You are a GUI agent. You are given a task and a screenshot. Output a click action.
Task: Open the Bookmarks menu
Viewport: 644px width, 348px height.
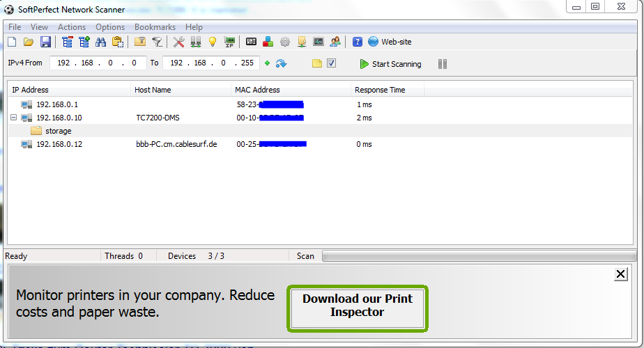point(155,27)
